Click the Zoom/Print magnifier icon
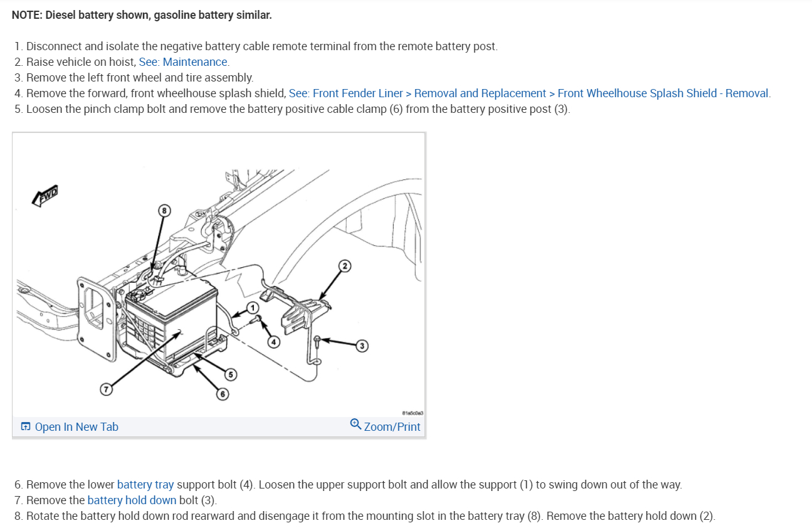Image resolution: width=812 pixels, height=528 pixels. pyautogui.click(x=356, y=425)
